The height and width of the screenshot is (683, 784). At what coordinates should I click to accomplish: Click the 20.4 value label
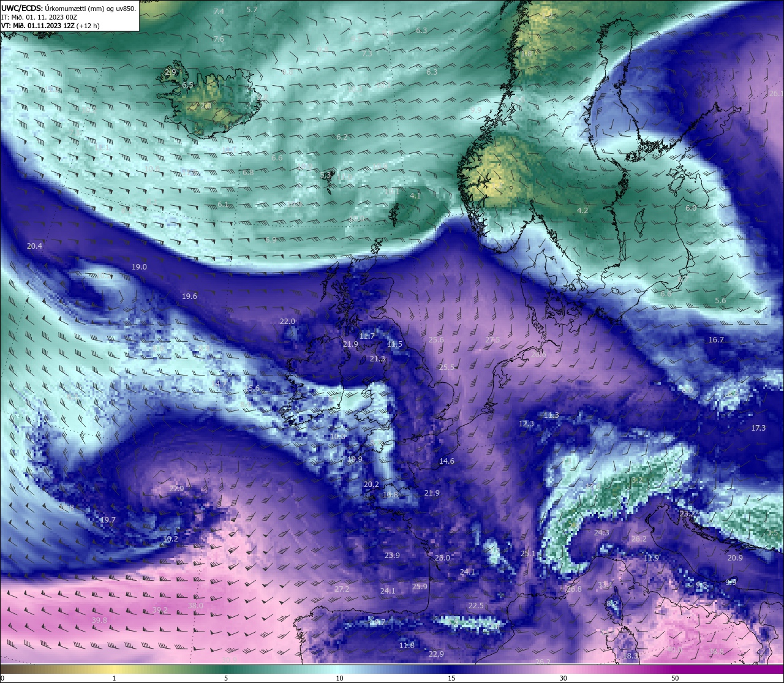35,246
